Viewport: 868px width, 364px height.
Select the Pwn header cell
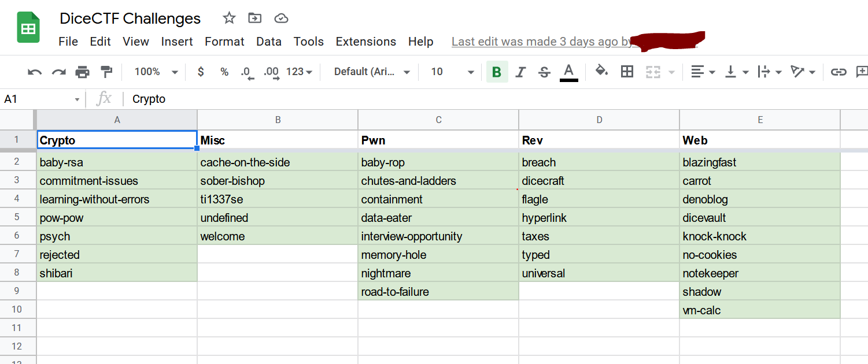438,140
